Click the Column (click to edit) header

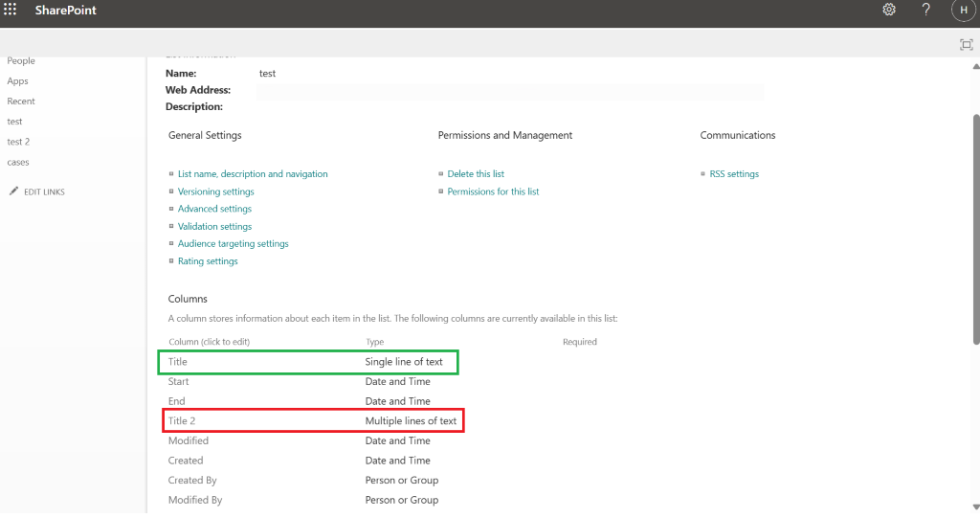209,342
